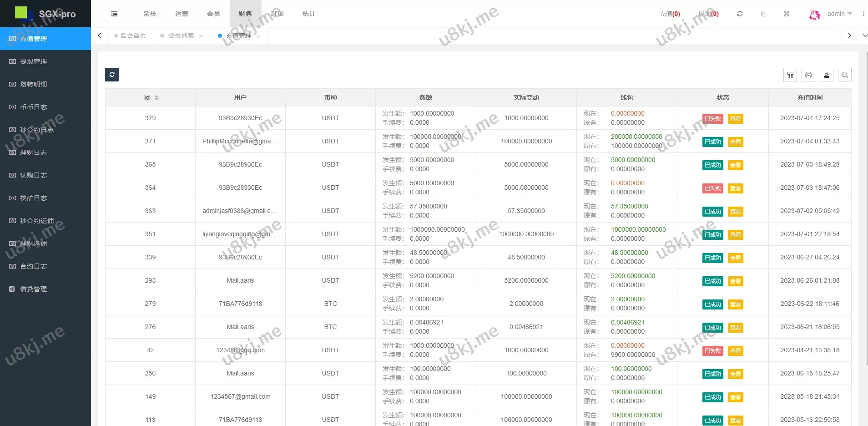Click the print table icon
Screen dimensions: 868x426
coord(808,75)
